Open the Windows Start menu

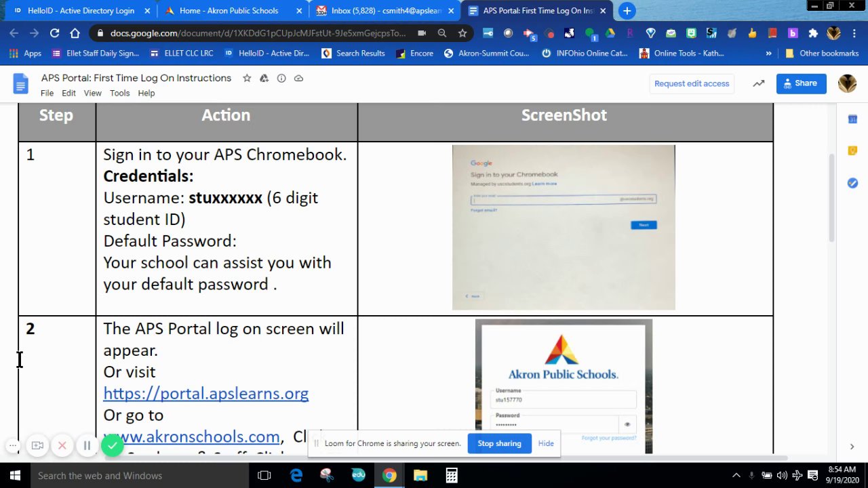click(x=15, y=476)
